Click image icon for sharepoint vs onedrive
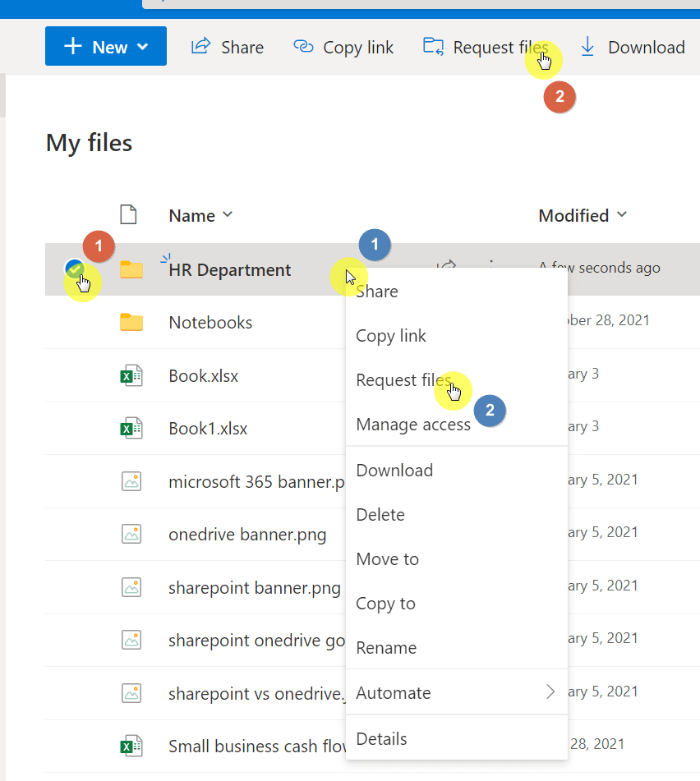This screenshot has height=781, width=700. pyautogui.click(x=131, y=693)
